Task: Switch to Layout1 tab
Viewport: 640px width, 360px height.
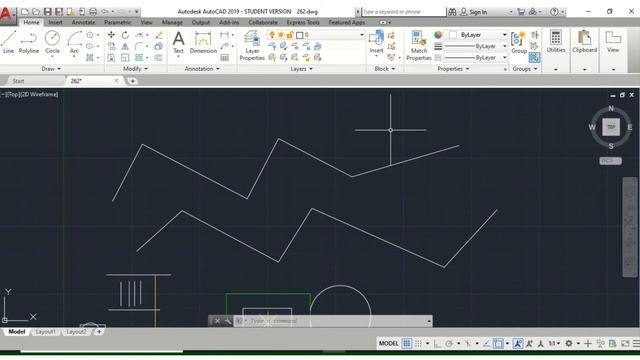Action: click(x=45, y=332)
